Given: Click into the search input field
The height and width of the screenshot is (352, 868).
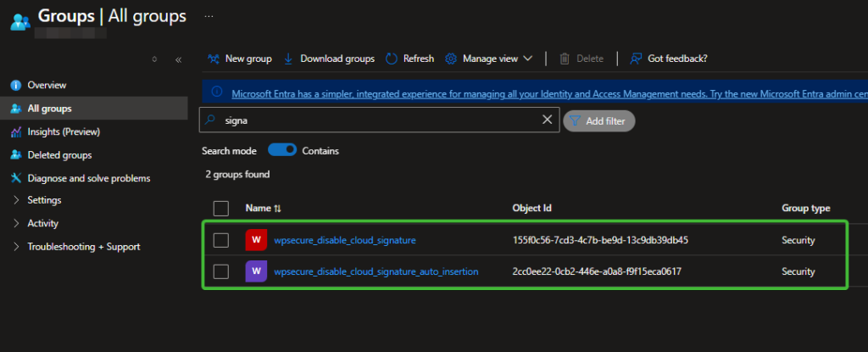Looking at the screenshot, I should 377,120.
